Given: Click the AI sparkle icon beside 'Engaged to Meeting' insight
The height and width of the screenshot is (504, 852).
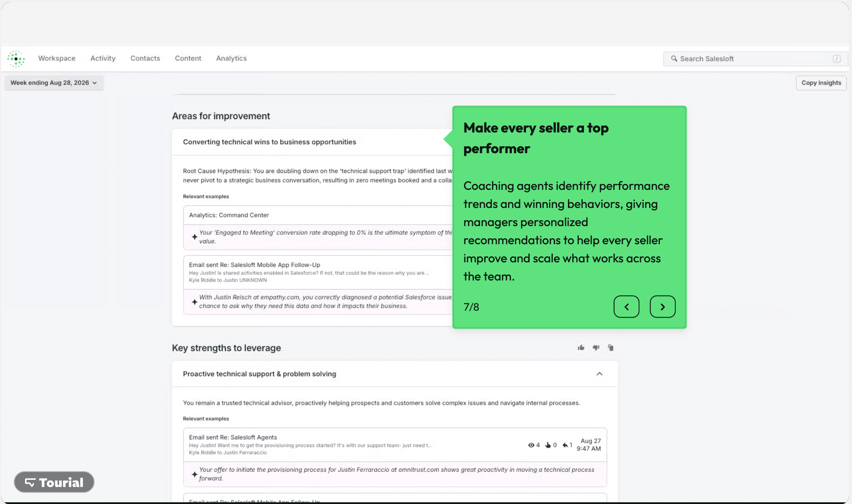Looking at the screenshot, I should click(x=194, y=237).
